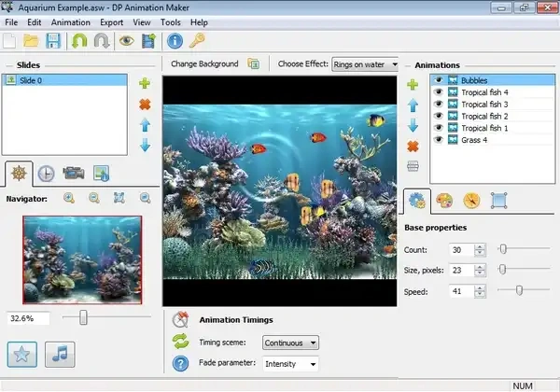Open the Fade parameter dropdown
The height and width of the screenshot is (392, 560).
[290, 364]
